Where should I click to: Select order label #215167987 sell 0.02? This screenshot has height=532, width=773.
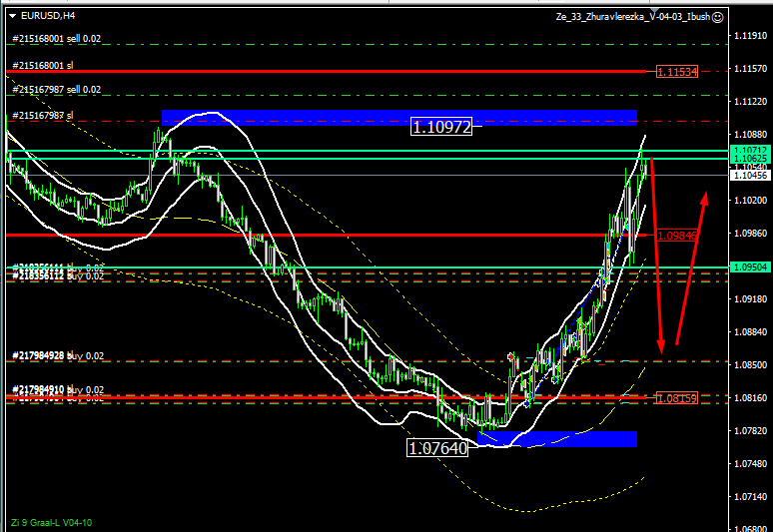[x=57, y=89]
